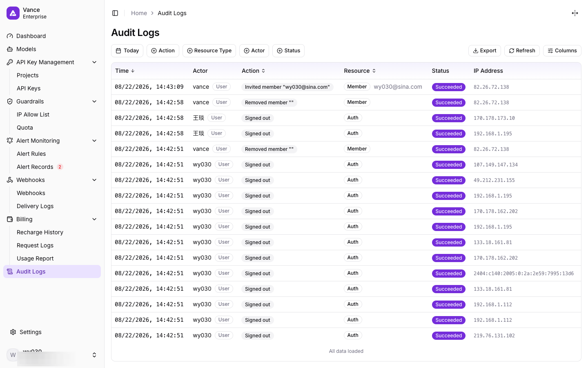Open Models in the sidebar
The height and width of the screenshot is (368, 588).
(52, 49)
